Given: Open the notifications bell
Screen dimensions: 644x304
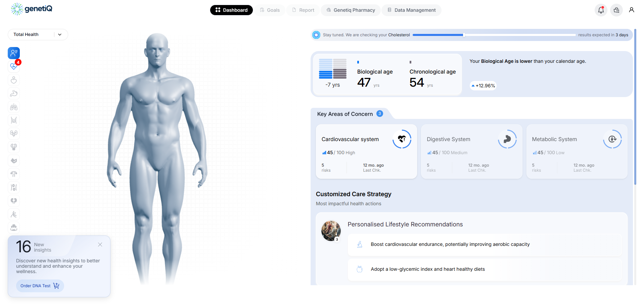Looking at the screenshot, I should click(x=601, y=10).
